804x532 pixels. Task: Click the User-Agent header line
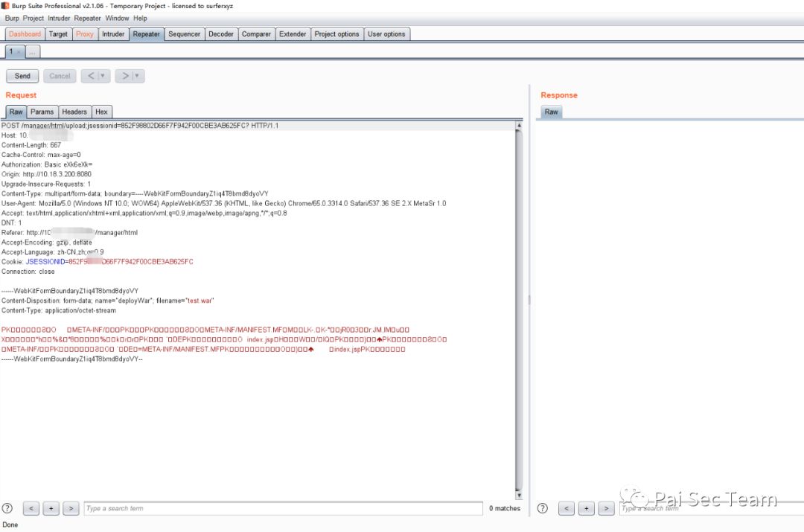[223, 203]
